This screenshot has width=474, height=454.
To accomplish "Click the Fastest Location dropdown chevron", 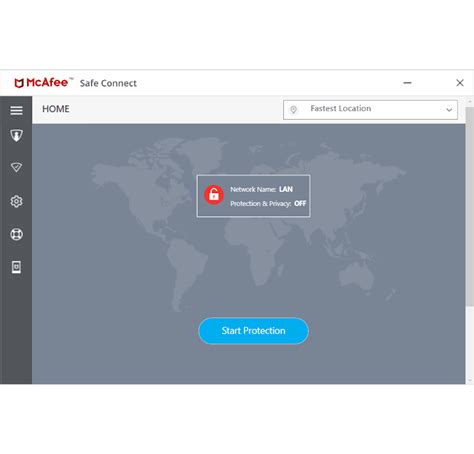I will 449,110.
